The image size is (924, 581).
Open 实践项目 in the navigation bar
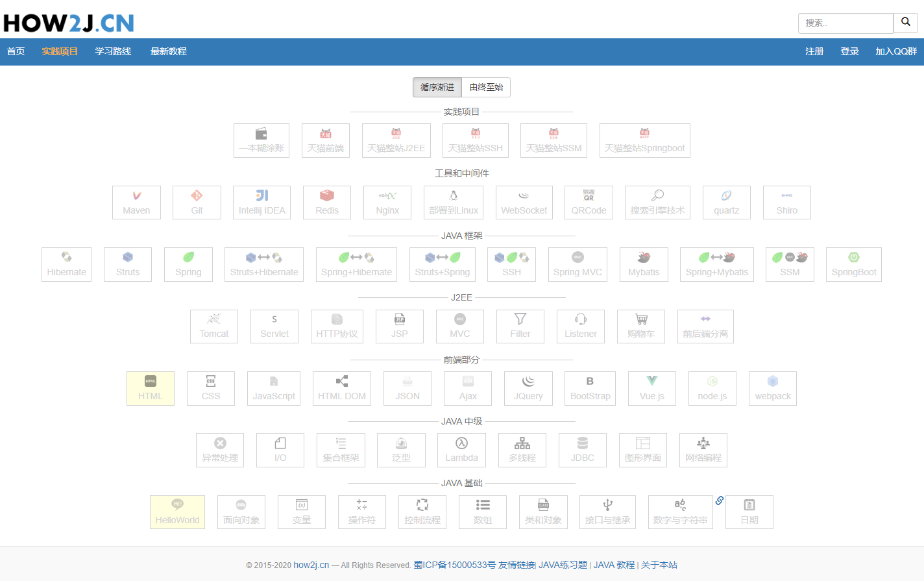click(60, 51)
